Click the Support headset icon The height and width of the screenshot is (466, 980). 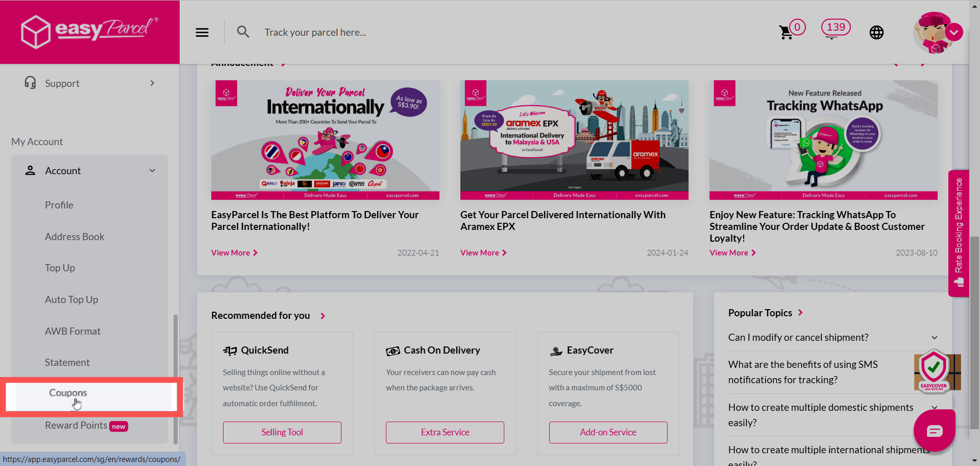30,83
